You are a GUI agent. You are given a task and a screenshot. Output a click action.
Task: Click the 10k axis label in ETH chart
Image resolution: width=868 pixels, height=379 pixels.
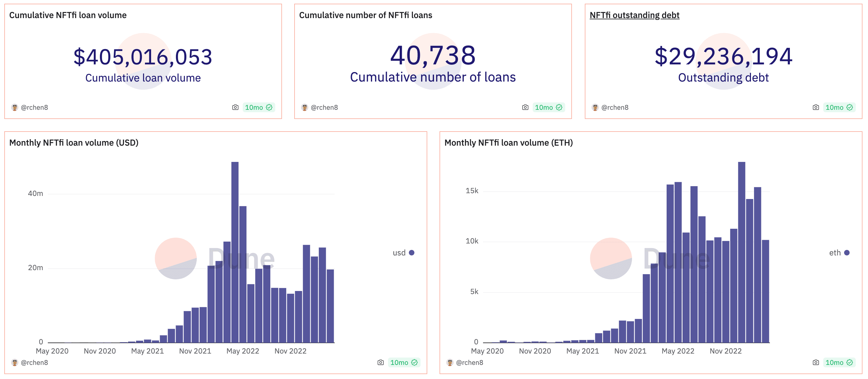(x=472, y=241)
